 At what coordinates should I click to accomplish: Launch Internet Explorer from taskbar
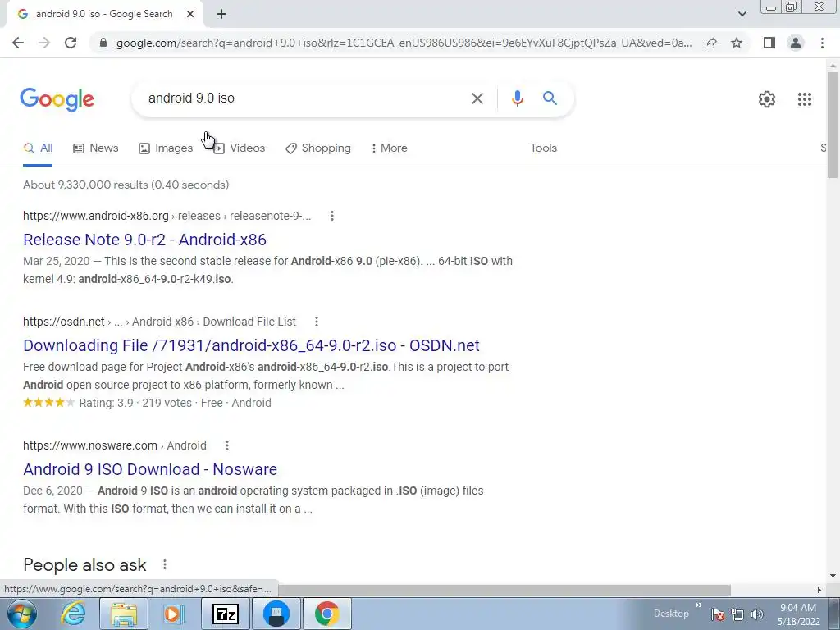(73, 614)
